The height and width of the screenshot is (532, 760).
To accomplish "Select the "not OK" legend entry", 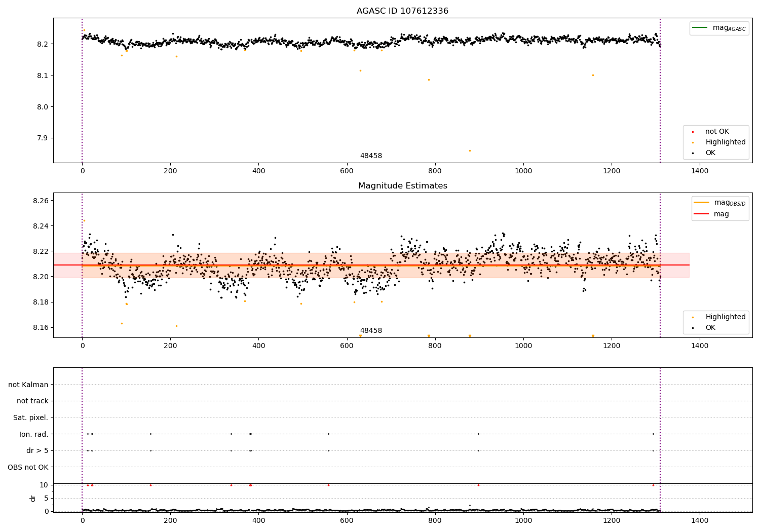I will click(717, 132).
